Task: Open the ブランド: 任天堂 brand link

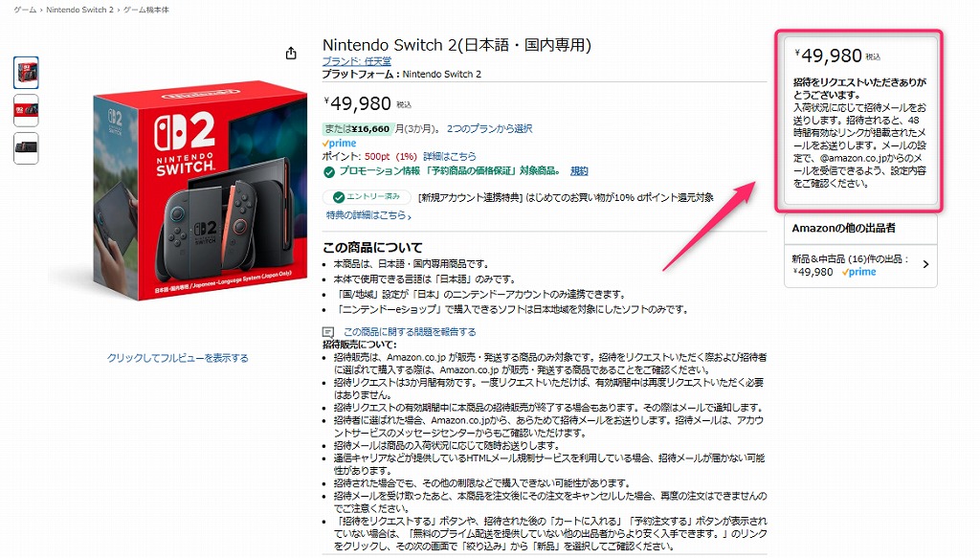Action: [x=357, y=61]
